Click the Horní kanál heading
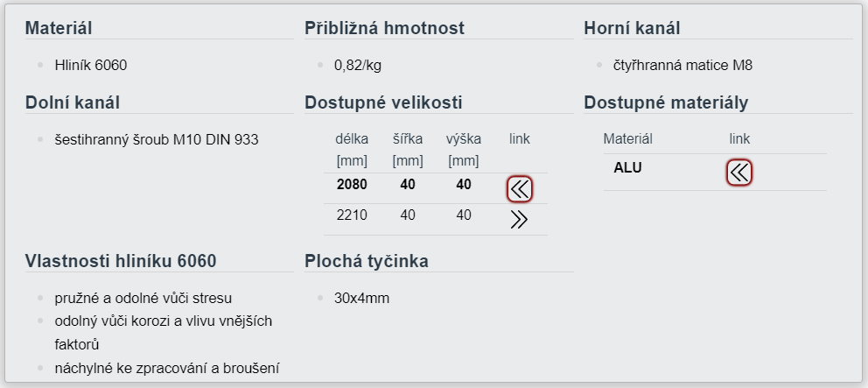Screen dimensions: 868x388 632,28
